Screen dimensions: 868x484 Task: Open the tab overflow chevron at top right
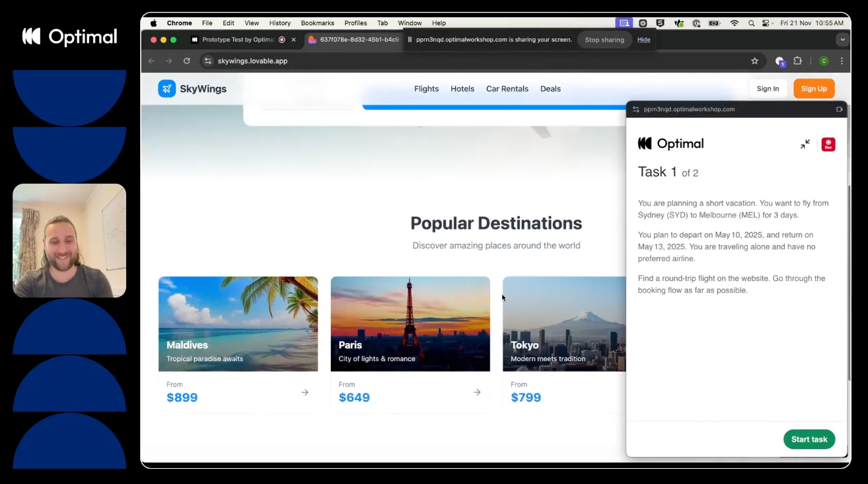coord(843,40)
